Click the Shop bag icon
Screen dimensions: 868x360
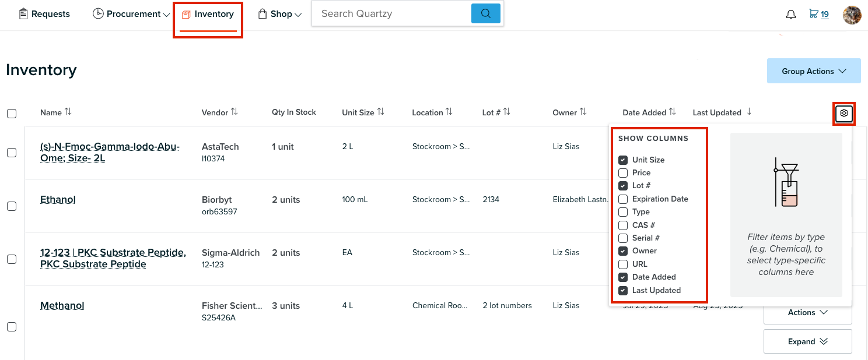262,13
